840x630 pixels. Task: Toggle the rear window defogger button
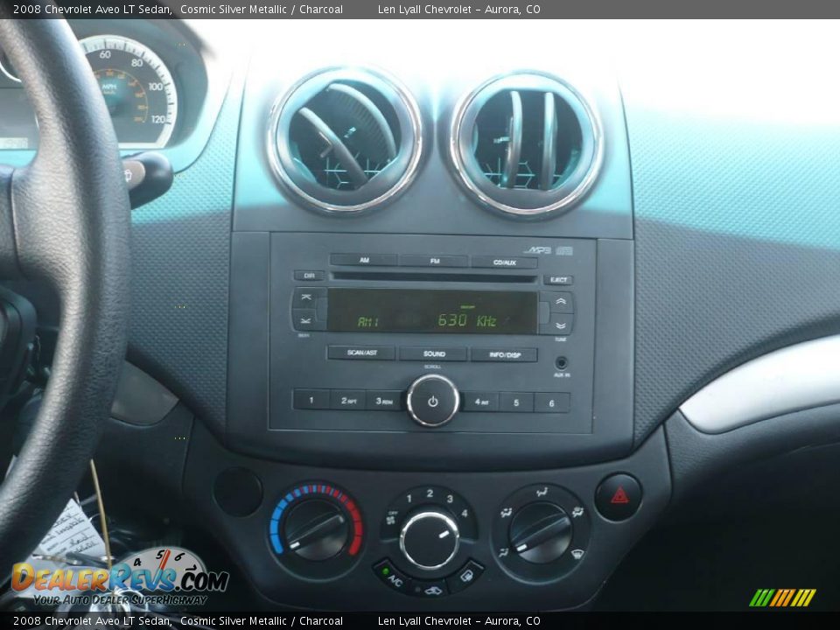click(467, 576)
